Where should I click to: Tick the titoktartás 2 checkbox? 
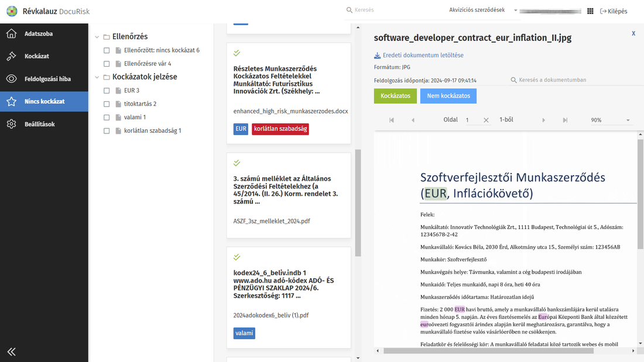(x=107, y=104)
